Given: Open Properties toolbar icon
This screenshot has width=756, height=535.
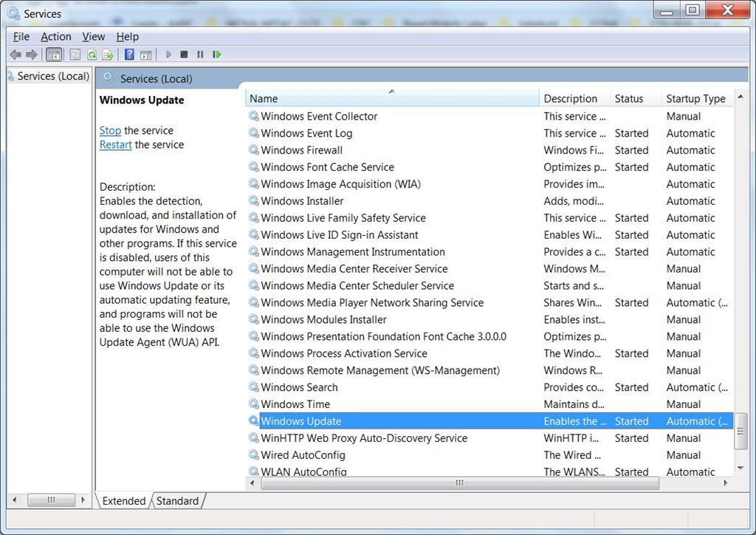Looking at the screenshot, I should 75,55.
